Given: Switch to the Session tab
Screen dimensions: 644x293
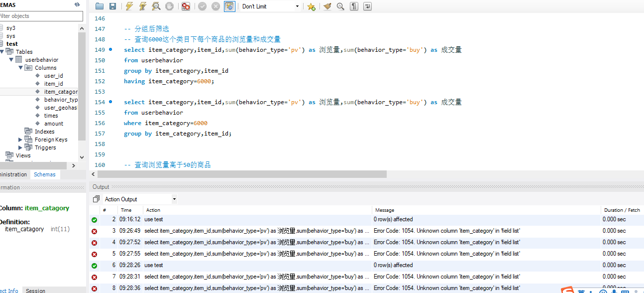Looking at the screenshot, I should tap(35, 291).
